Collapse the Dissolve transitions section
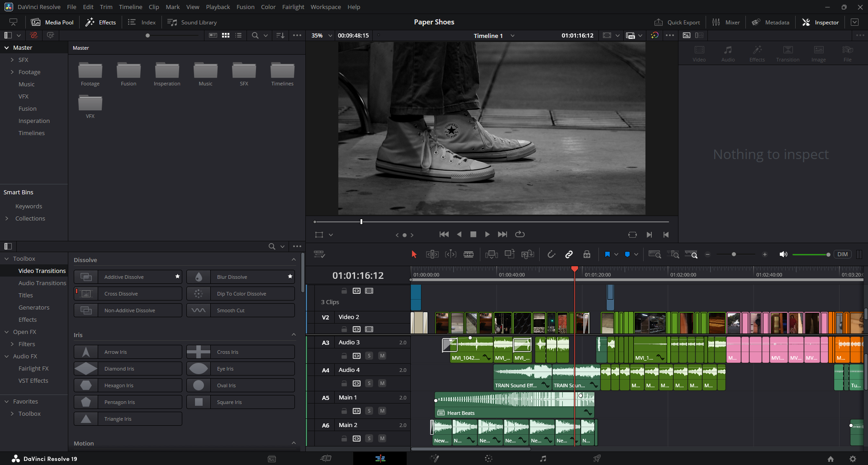This screenshot has width=868, height=465. point(294,260)
